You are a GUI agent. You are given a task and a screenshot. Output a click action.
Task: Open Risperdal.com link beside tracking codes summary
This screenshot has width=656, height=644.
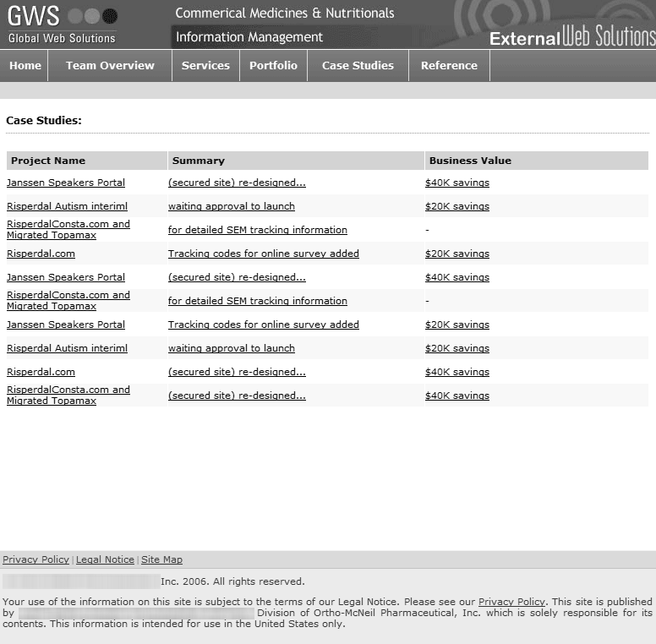(41, 254)
